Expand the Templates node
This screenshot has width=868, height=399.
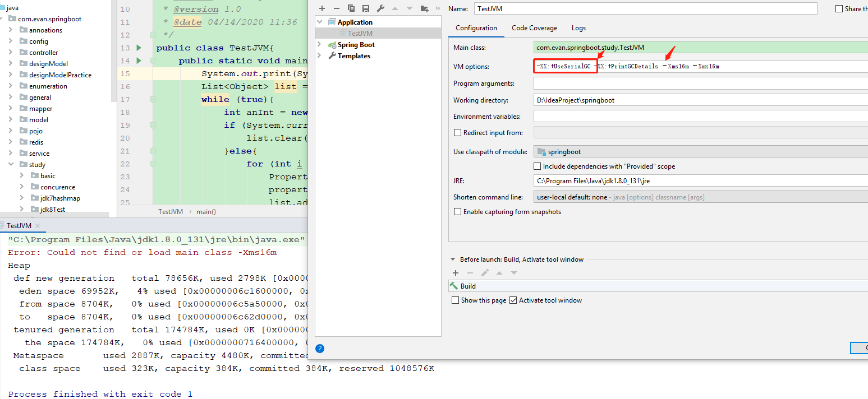point(320,56)
